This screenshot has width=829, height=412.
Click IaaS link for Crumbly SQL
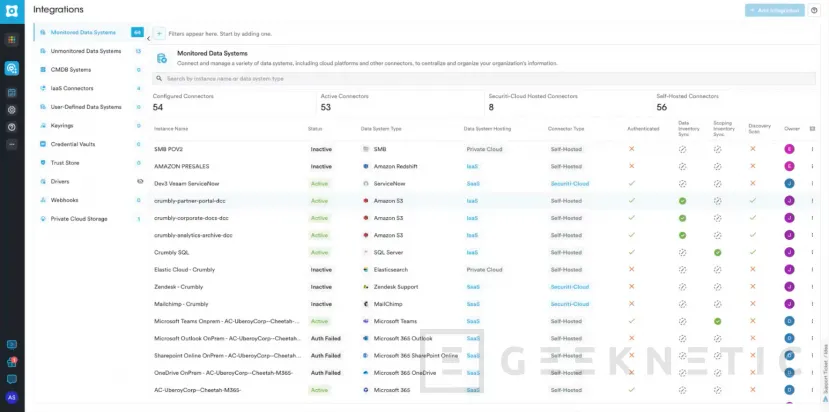[x=472, y=252]
